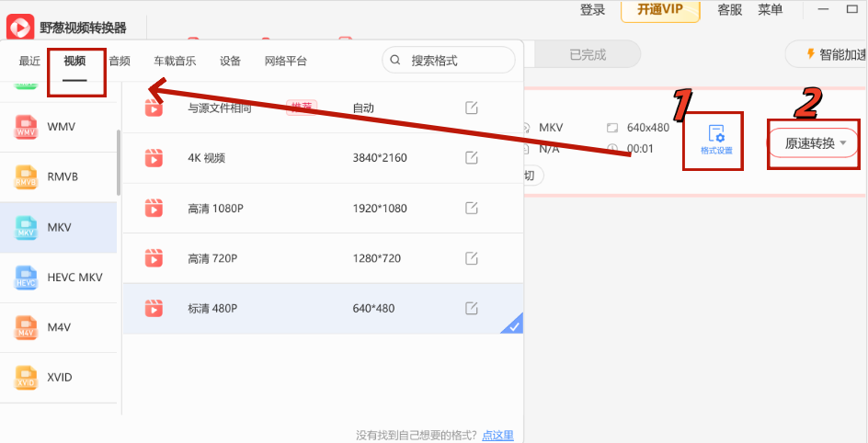Click the 开通VIP button
Viewport: 868px width, 443px height.
[x=660, y=9]
